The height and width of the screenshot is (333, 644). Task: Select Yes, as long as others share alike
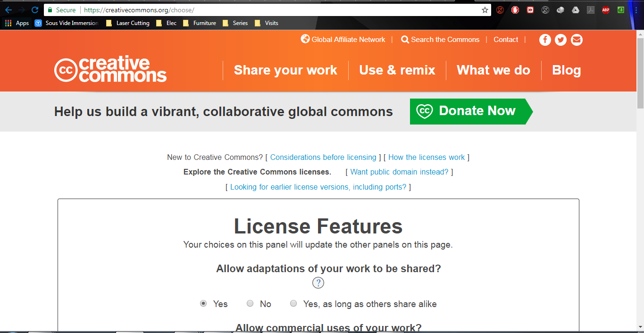click(x=293, y=304)
